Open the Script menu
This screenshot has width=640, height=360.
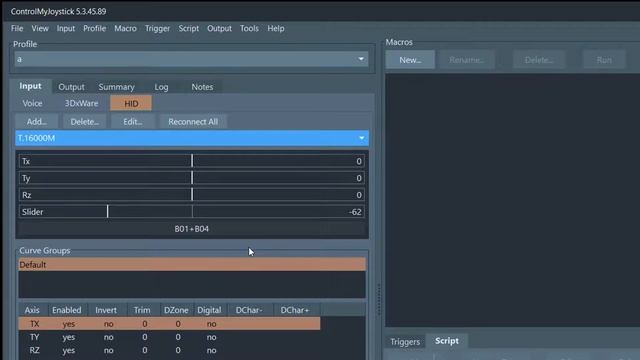click(189, 28)
